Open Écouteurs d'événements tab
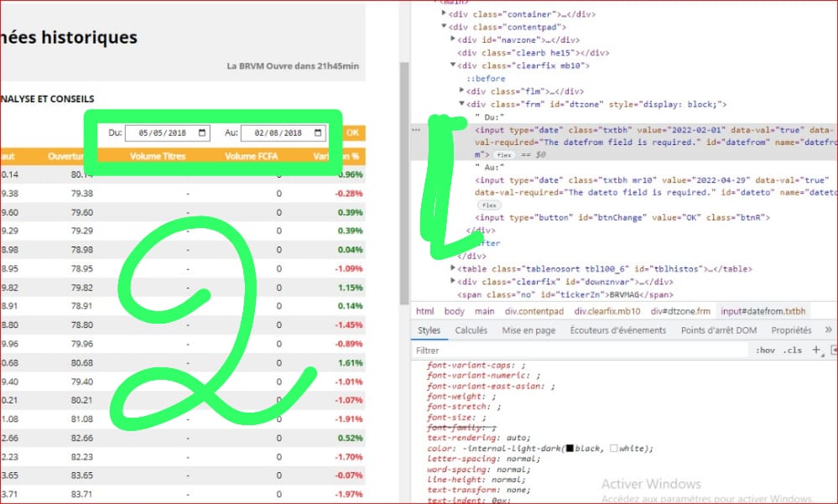The width and height of the screenshot is (838, 504). (618, 330)
